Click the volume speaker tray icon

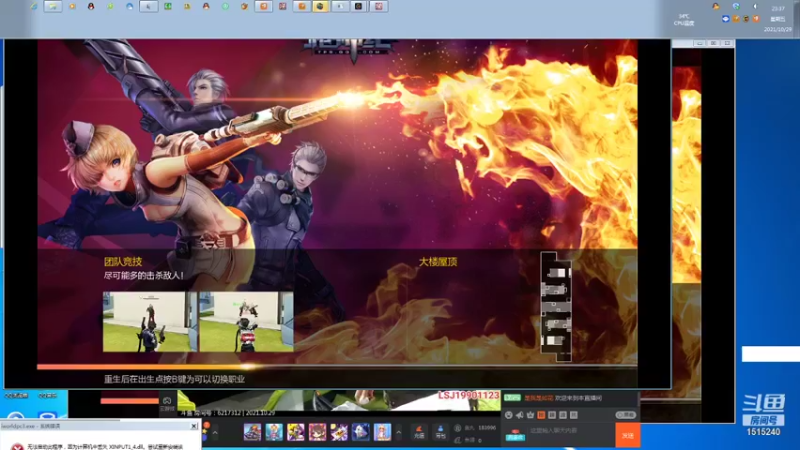click(755, 6)
